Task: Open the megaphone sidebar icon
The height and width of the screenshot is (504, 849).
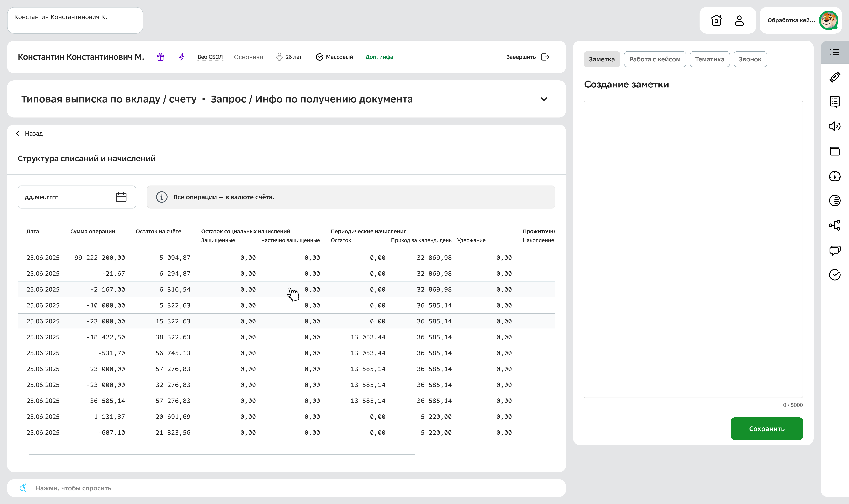Action: point(834,126)
